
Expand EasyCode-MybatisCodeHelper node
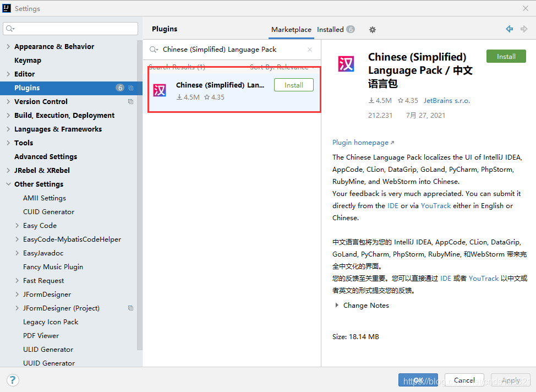pyautogui.click(x=17, y=239)
